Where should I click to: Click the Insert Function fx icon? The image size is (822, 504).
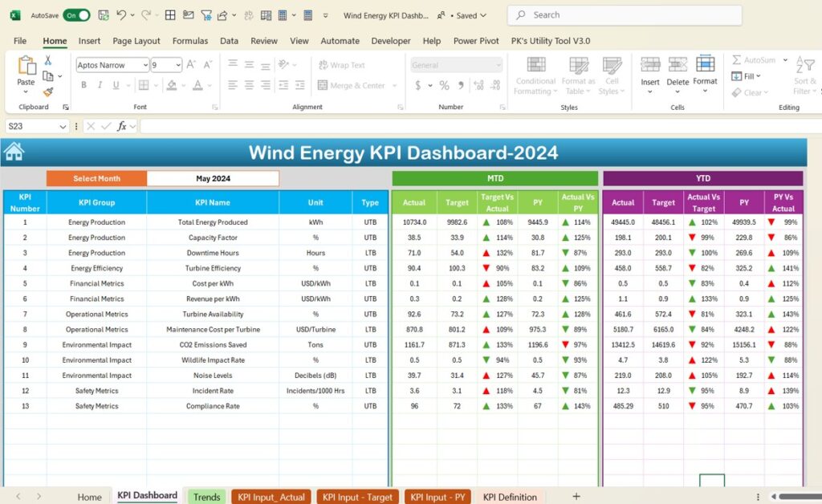[x=122, y=126]
